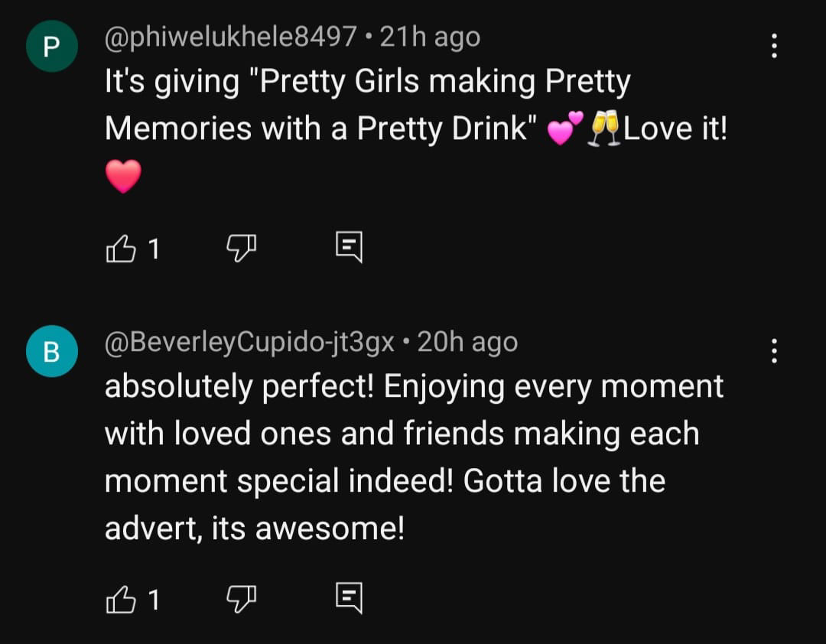Open the @phiwelukhele8497 channel link
This screenshot has width=826, height=644.
pos(230,37)
